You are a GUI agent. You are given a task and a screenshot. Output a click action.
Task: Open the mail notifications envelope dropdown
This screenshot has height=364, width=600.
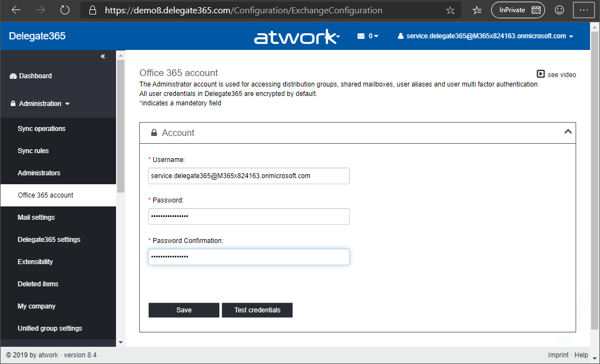[x=368, y=36]
